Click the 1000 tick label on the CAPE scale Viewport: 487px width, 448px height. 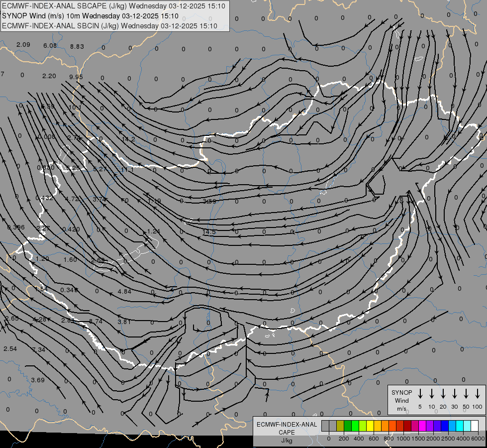[x=403, y=439]
